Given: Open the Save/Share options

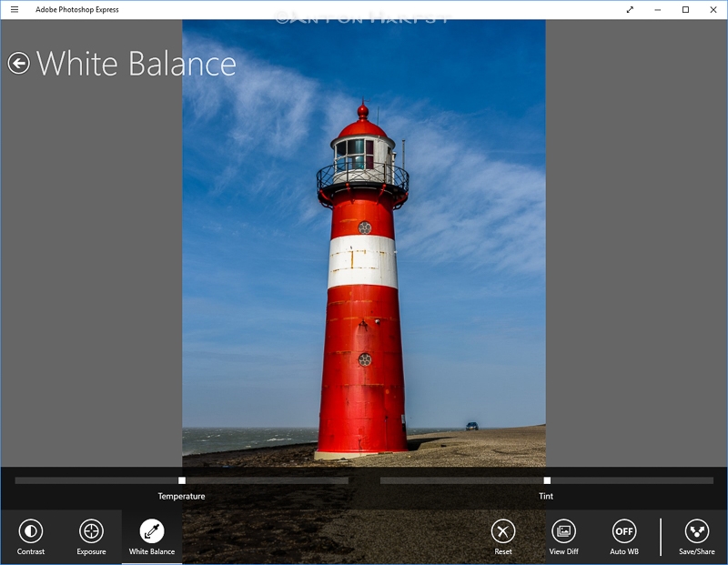Looking at the screenshot, I should click(696, 531).
